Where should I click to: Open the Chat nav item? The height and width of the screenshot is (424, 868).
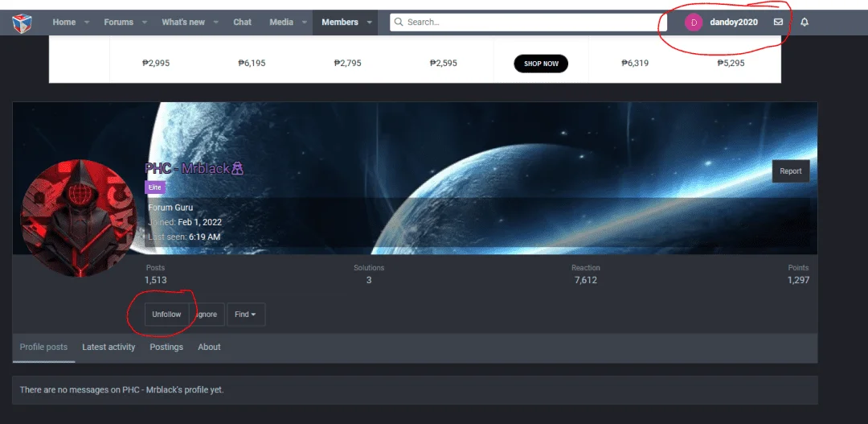[242, 23]
